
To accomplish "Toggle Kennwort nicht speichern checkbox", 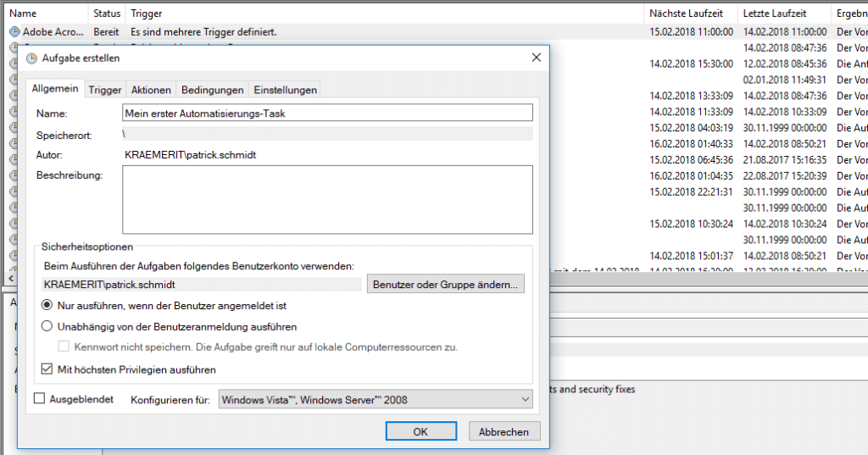I will 64,347.
